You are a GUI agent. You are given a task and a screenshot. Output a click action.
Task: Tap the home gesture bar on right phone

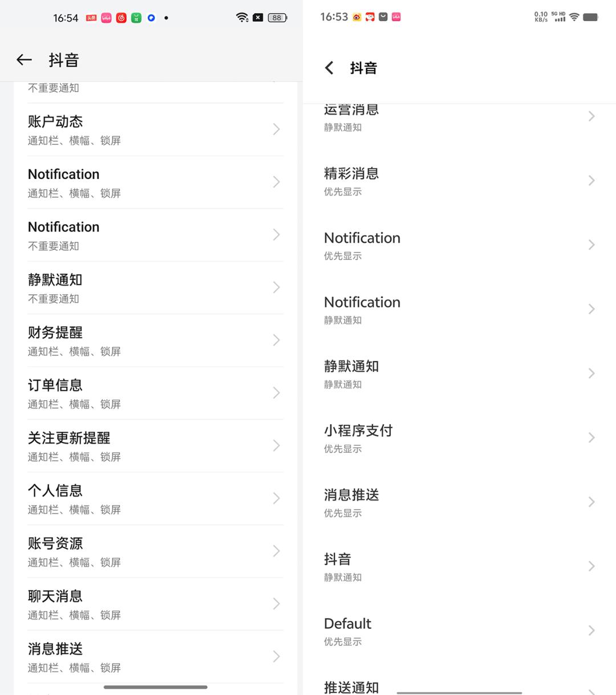[x=459, y=693]
